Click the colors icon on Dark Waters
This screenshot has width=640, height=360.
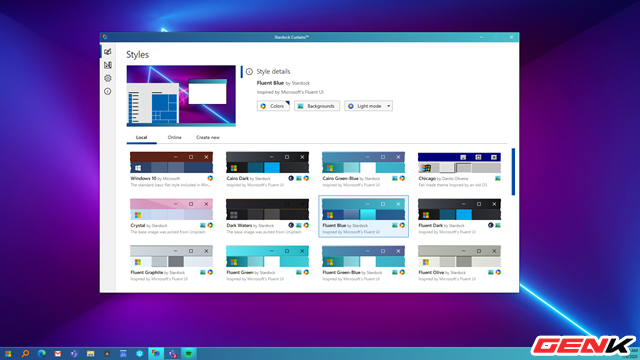(x=306, y=225)
